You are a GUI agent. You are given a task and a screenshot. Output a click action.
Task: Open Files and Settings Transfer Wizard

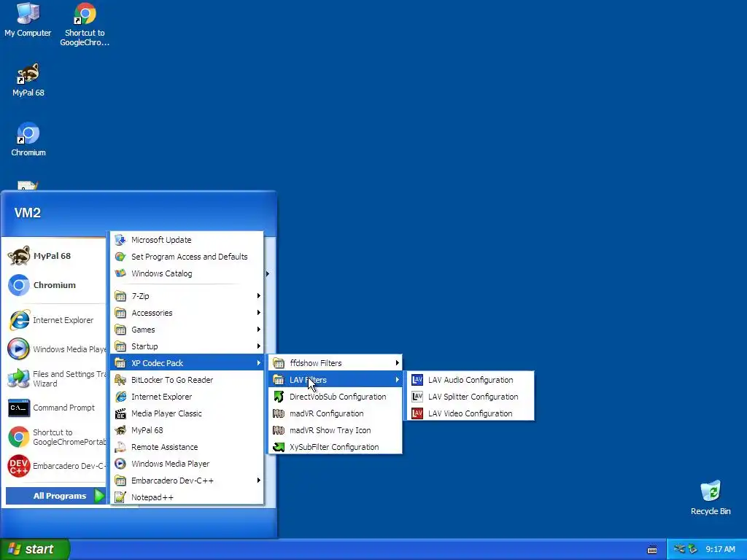[x=55, y=378]
